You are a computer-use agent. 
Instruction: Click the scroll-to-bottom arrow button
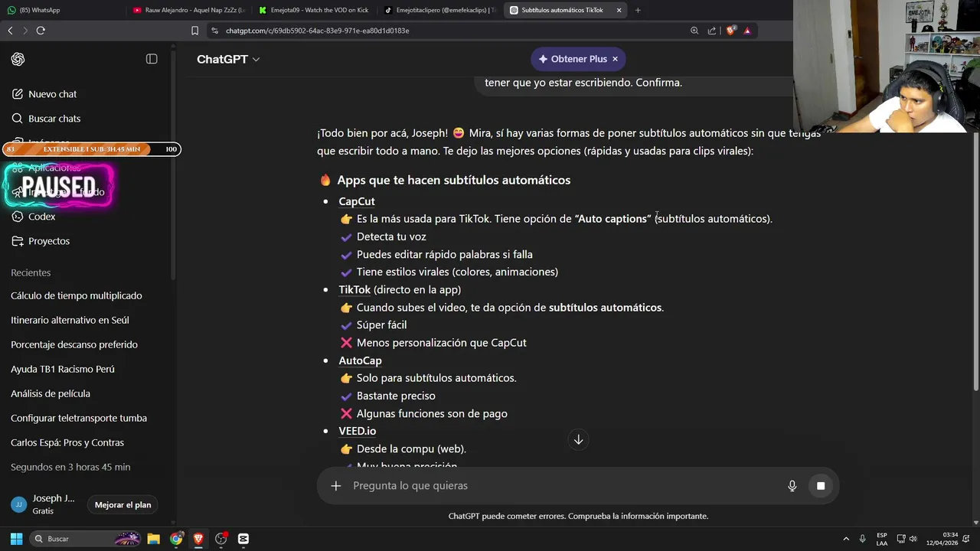pos(578,439)
